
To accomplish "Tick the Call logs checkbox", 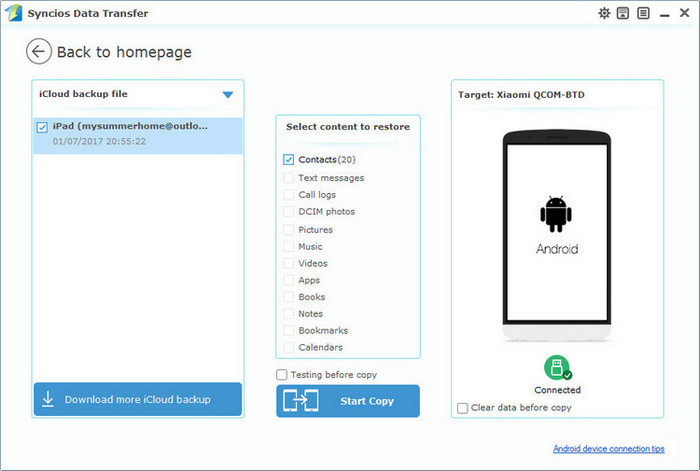I will coord(288,195).
